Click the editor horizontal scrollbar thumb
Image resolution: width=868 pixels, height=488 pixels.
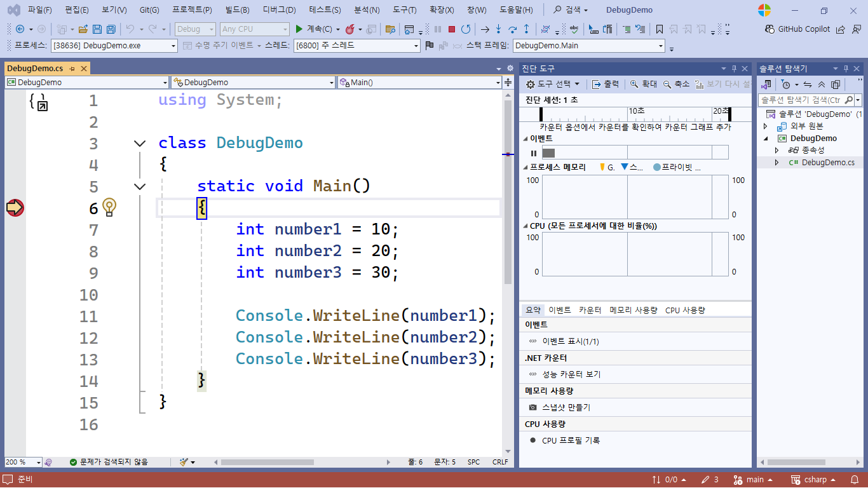click(x=267, y=462)
